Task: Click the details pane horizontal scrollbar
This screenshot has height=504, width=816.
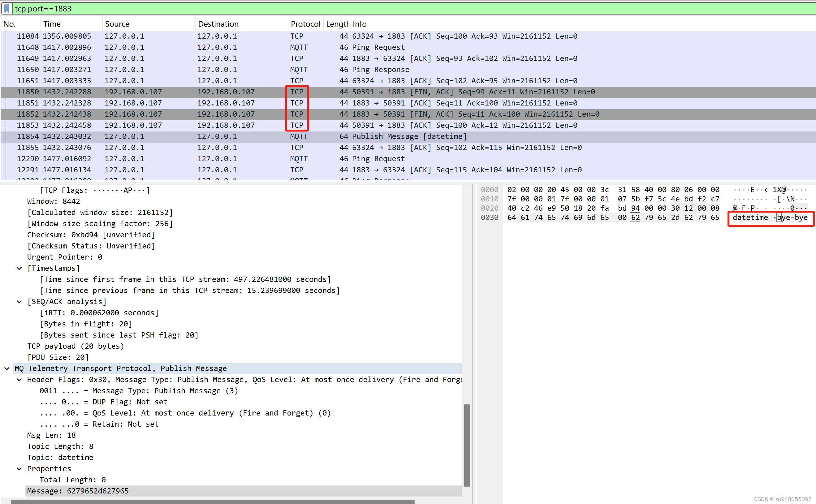Action: coord(213,501)
